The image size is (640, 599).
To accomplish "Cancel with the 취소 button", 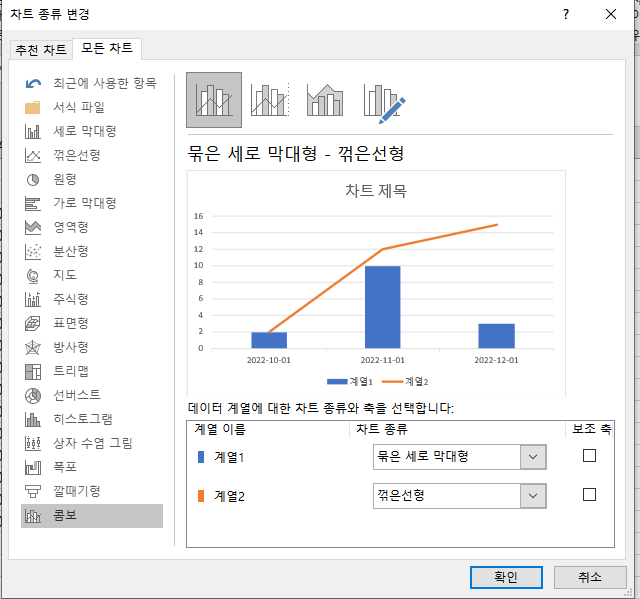I will pyautogui.click(x=590, y=577).
